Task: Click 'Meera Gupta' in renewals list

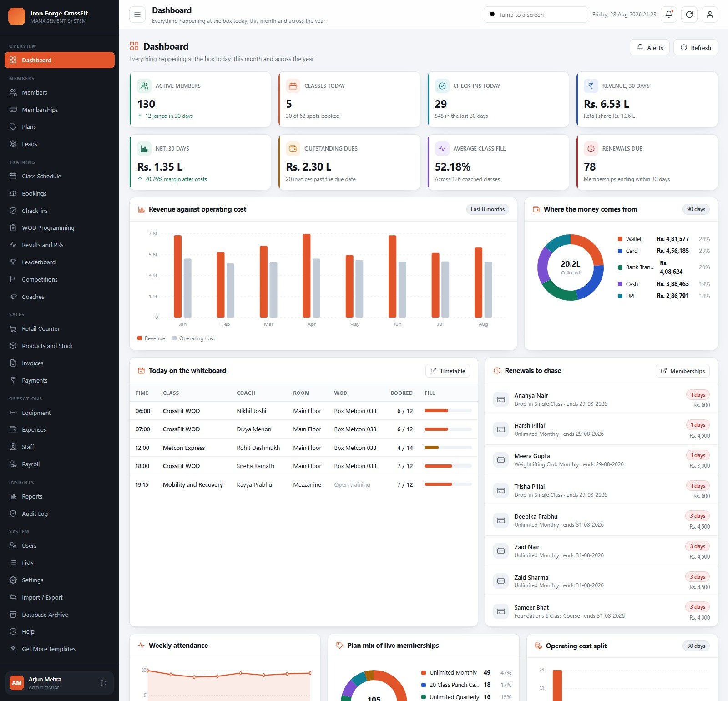Action: [532, 456]
